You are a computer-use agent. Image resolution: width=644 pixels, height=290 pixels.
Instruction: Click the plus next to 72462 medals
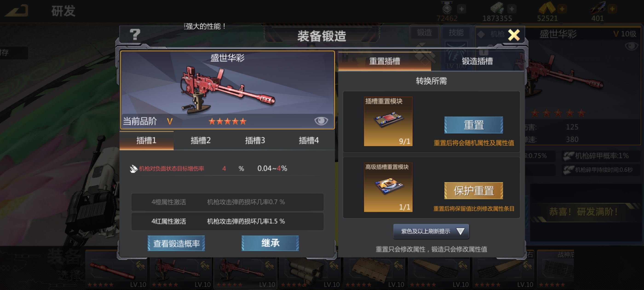click(462, 9)
